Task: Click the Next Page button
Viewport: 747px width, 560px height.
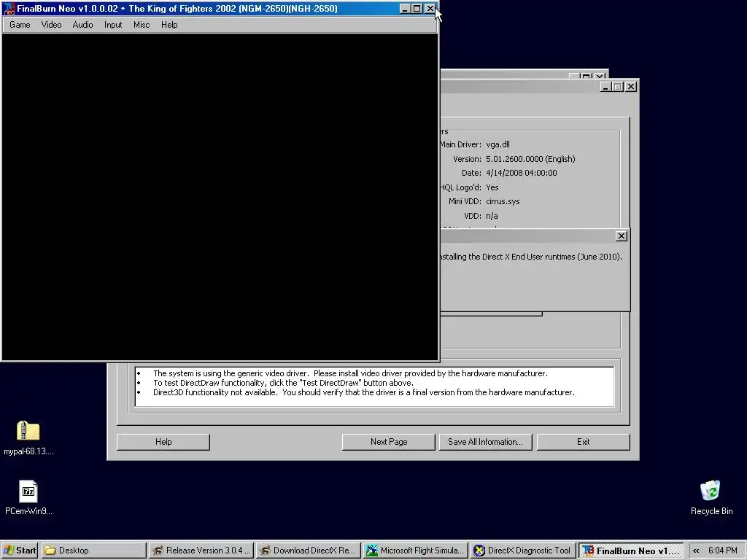Action: [389, 442]
